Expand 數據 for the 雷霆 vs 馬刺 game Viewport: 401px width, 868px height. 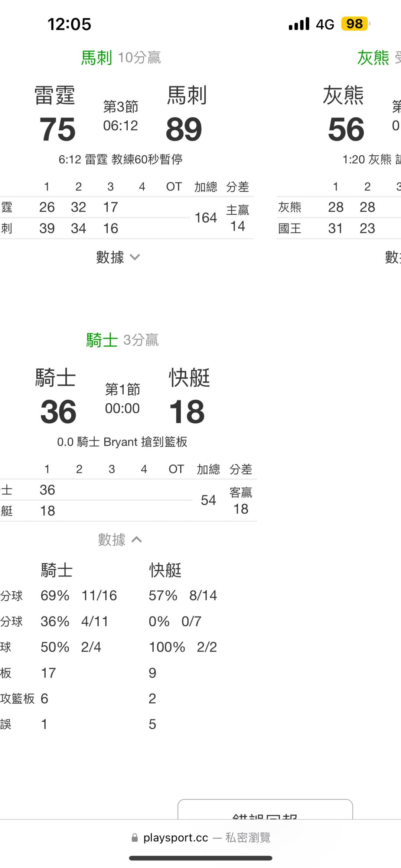pos(118,257)
